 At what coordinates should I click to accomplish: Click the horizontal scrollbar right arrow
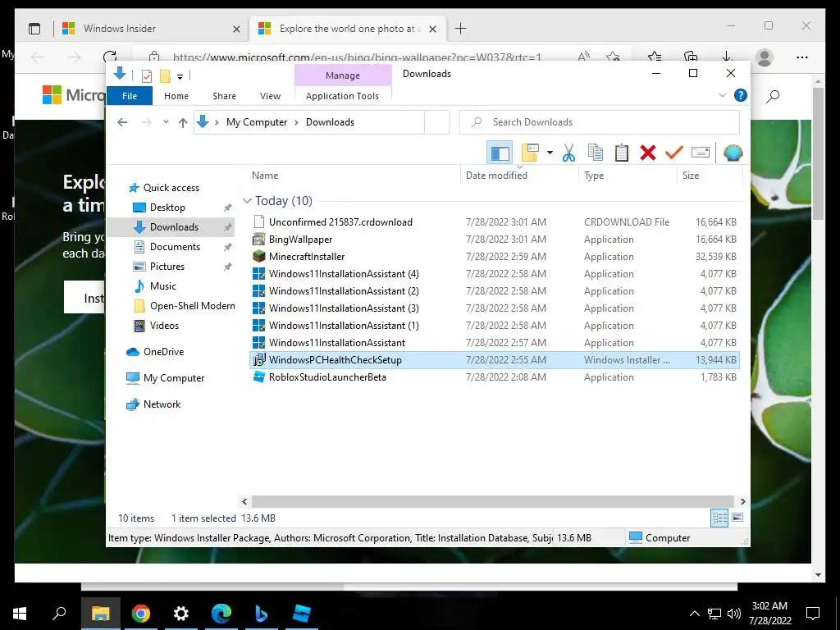(x=742, y=501)
